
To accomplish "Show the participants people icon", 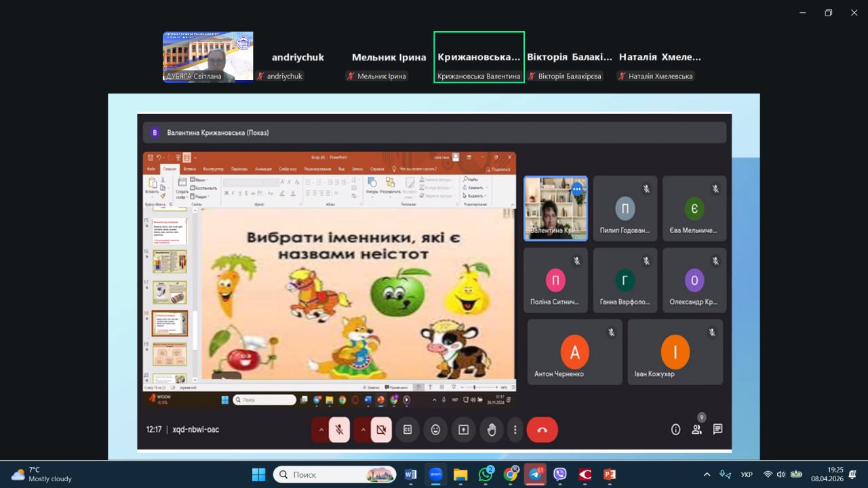I will point(696,429).
